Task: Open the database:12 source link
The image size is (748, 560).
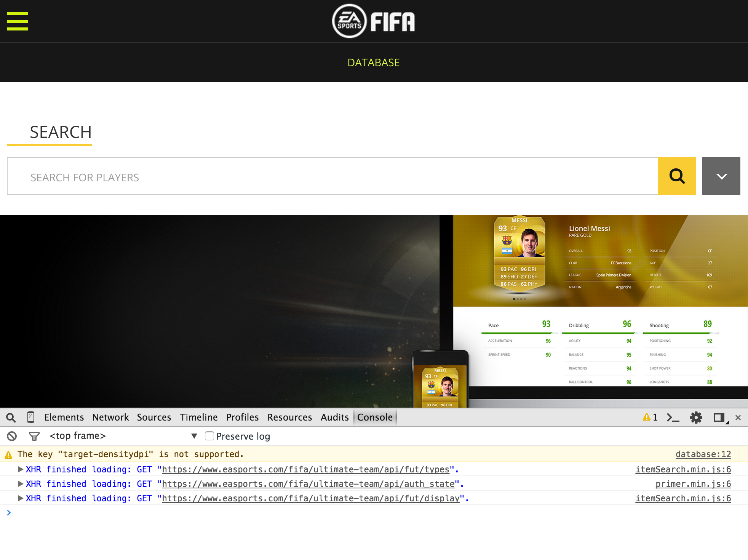Action: click(x=703, y=454)
